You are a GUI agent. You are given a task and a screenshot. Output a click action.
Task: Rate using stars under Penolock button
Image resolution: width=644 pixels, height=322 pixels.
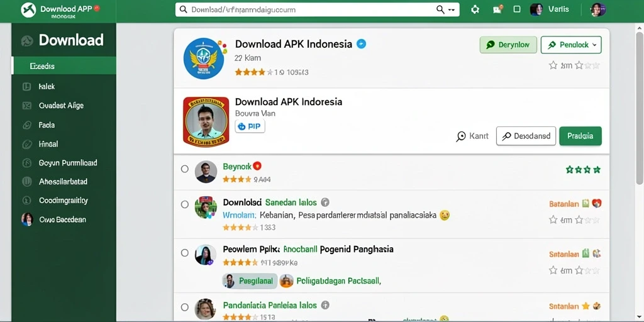[575, 65]
